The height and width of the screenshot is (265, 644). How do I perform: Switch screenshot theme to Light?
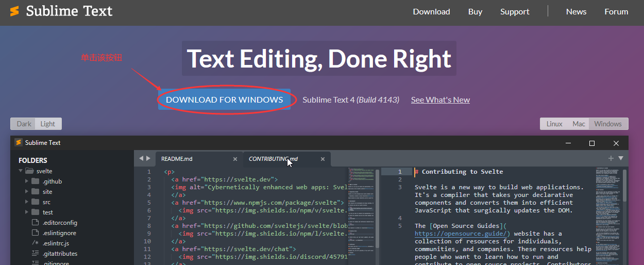(x=48, y=124)
